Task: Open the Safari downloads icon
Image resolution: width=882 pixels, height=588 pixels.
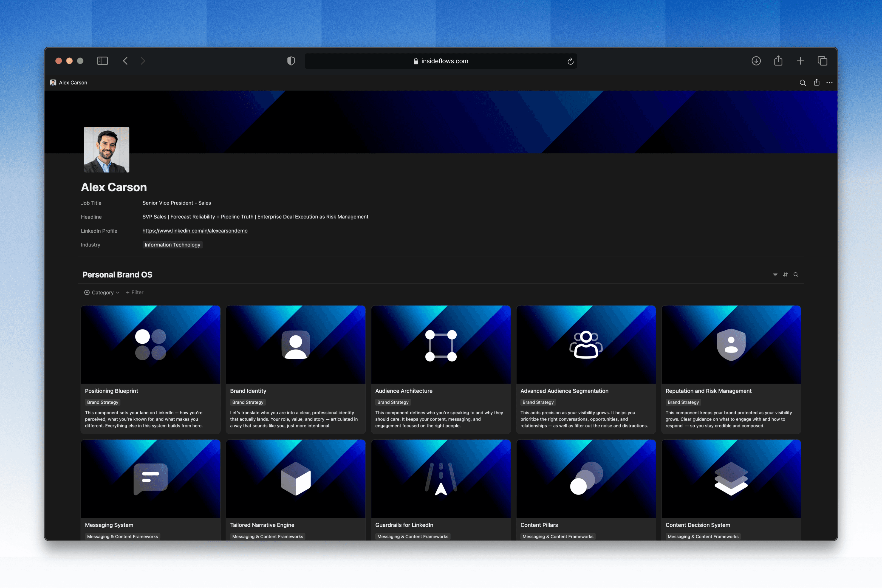Action: coord(756,61)
